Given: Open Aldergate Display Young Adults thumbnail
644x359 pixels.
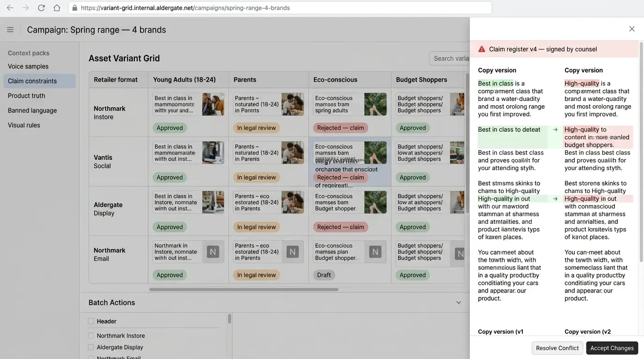Looking at the screenshot, I should pos(213,202).
